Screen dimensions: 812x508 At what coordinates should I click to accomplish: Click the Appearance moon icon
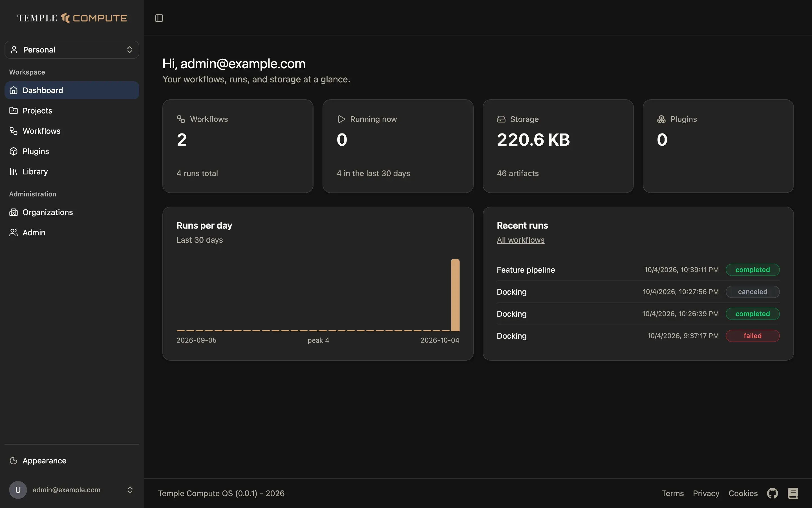click(14, 461)
